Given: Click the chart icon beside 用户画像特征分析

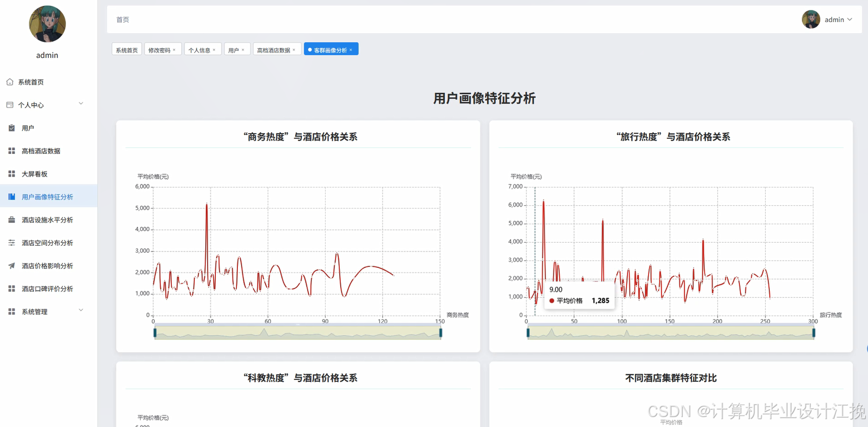Looking at the screenshot, I should pos(12,197).
